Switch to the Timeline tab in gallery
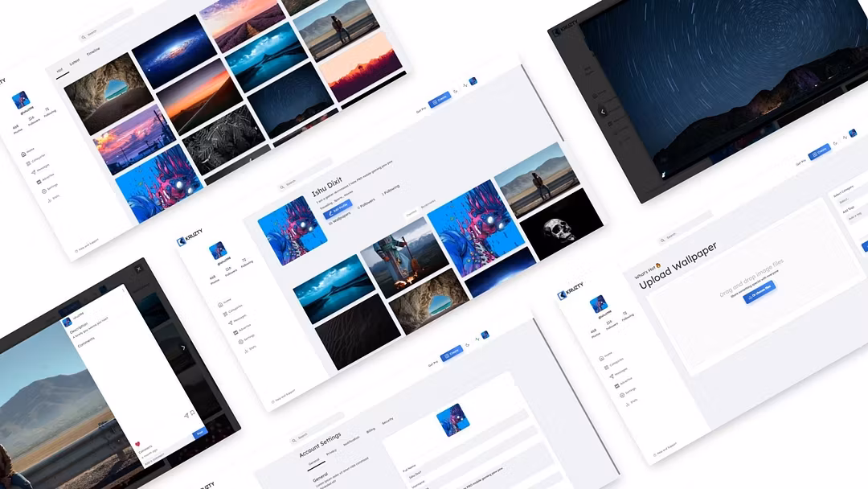 93,52
